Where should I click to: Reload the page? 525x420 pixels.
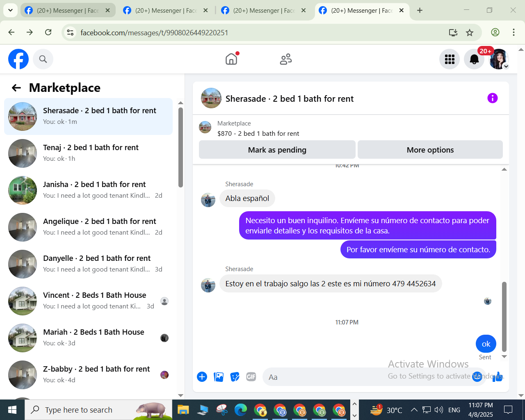click(48, 32)
